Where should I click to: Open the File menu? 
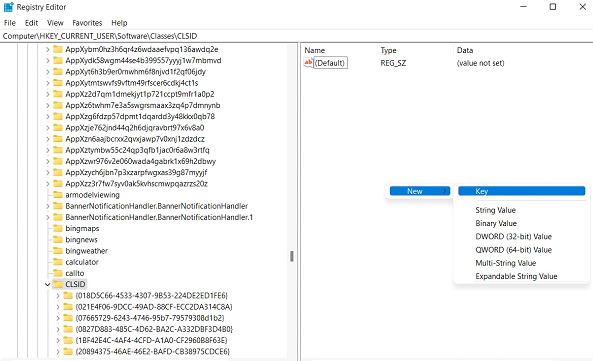coord(10,23)
